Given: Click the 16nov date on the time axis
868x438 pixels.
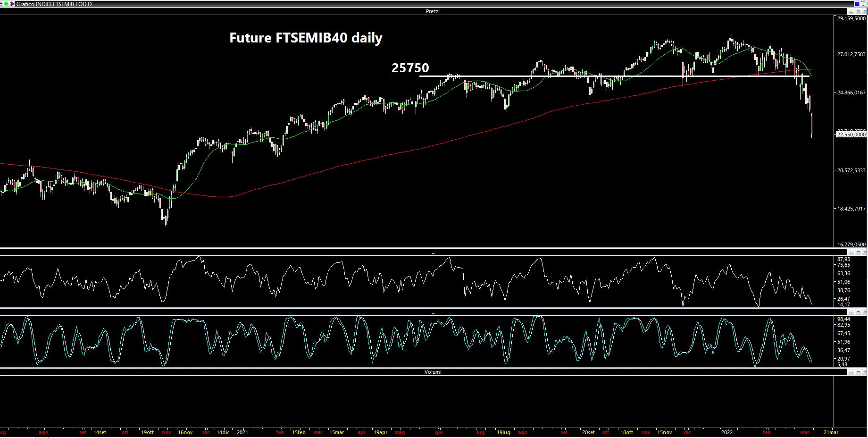Looking at the screenshot, I should (185, 432).
